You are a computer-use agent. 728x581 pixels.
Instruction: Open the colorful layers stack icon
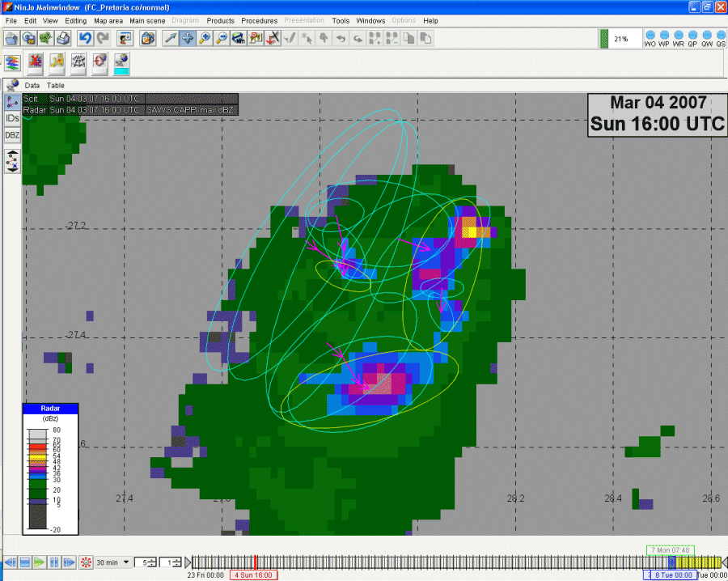[x=12, y=62]
